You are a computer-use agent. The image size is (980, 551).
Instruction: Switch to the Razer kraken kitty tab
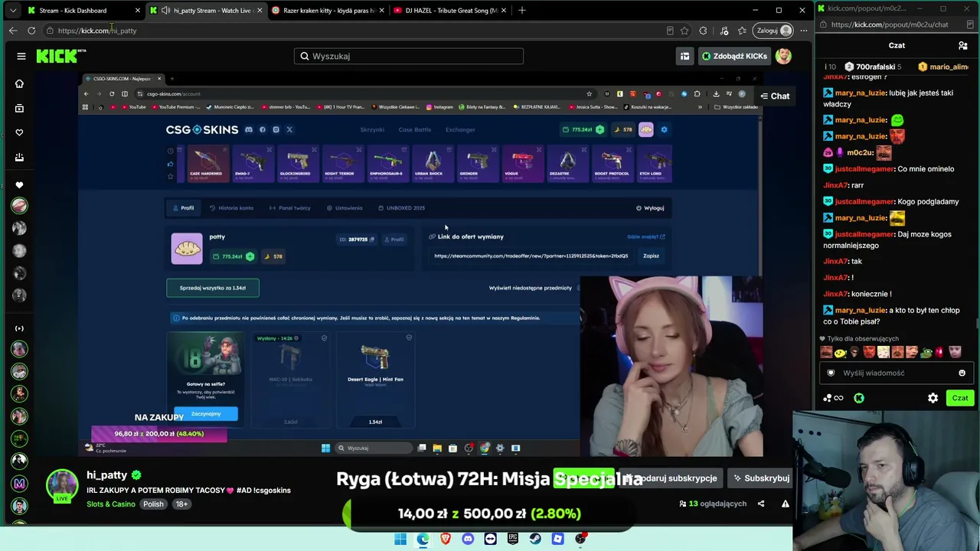tap(328, 11)
